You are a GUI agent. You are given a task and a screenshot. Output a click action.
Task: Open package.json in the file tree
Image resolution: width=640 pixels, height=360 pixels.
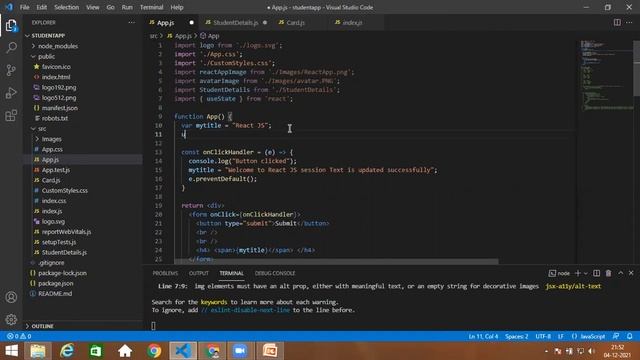56,283
